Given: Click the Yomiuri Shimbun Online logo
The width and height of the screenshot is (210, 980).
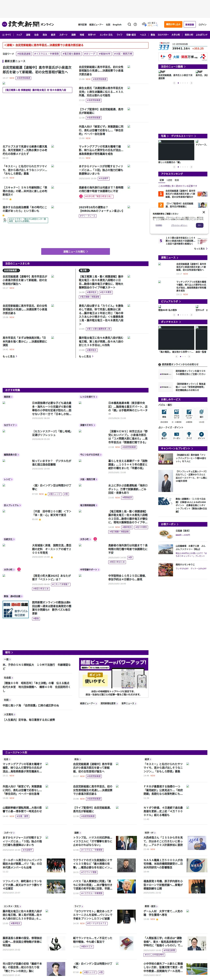Looking at the screenshot, I should point(27,24).
